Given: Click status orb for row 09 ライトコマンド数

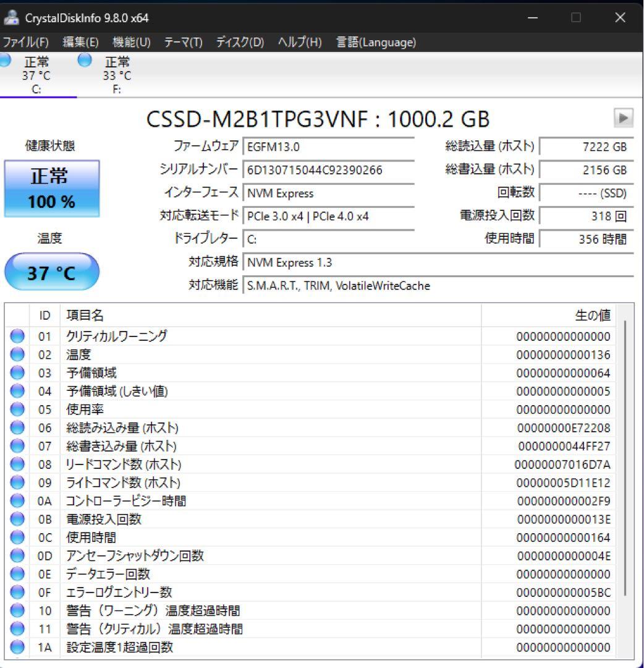Looking at the screenshot, I should click(x=17, y=482).
